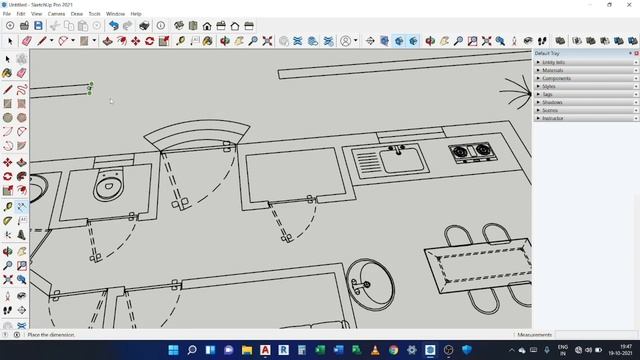
Task: Close the Instructor panel row
Action: [636, 118]
